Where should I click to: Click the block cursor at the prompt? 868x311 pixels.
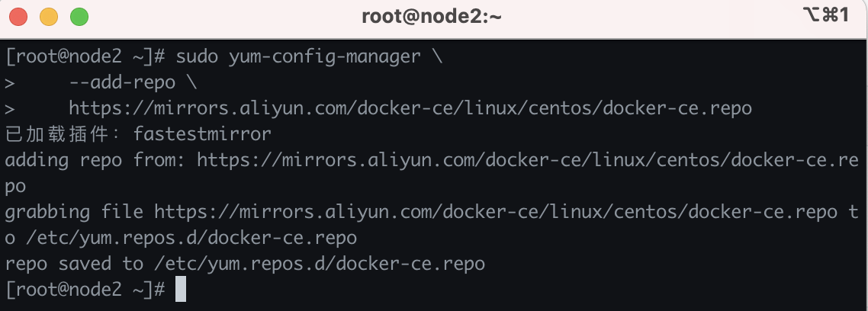pyautogui.click(x=180, y=290)
